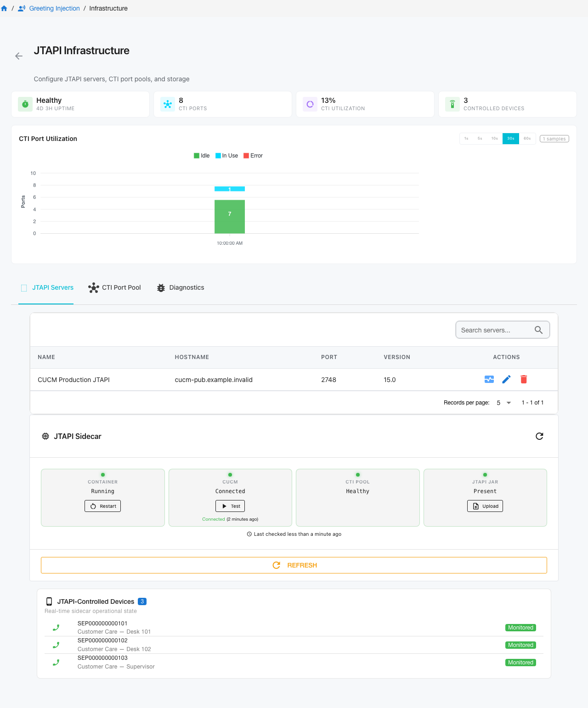Switch to the CTI Port Pool tab
This screenshot has height=708, width=588.
(x=115, y=287)
